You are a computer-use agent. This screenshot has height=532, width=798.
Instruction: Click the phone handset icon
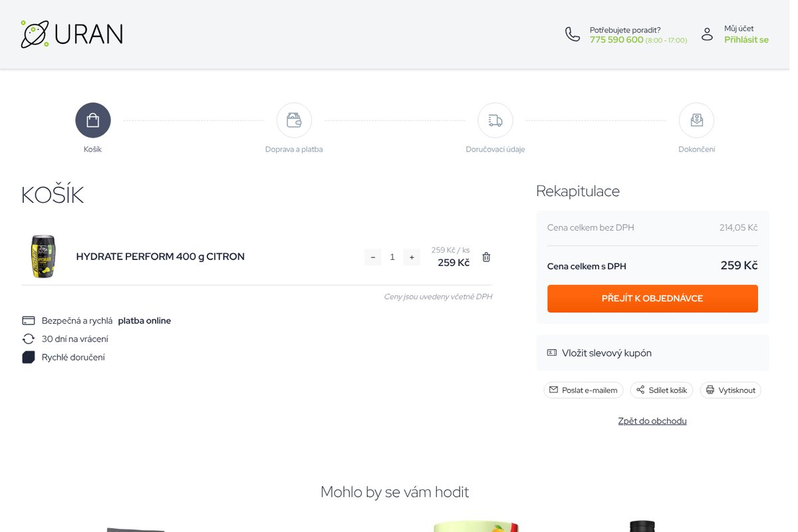click(x=573, y=34)
